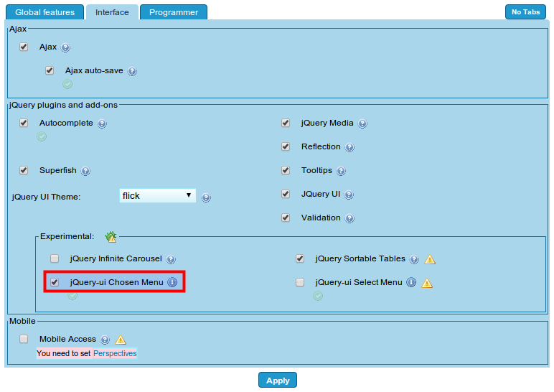Click the Experimental section flask icon
Viewport: 554px width, 392px height.
tap(111, 236)
